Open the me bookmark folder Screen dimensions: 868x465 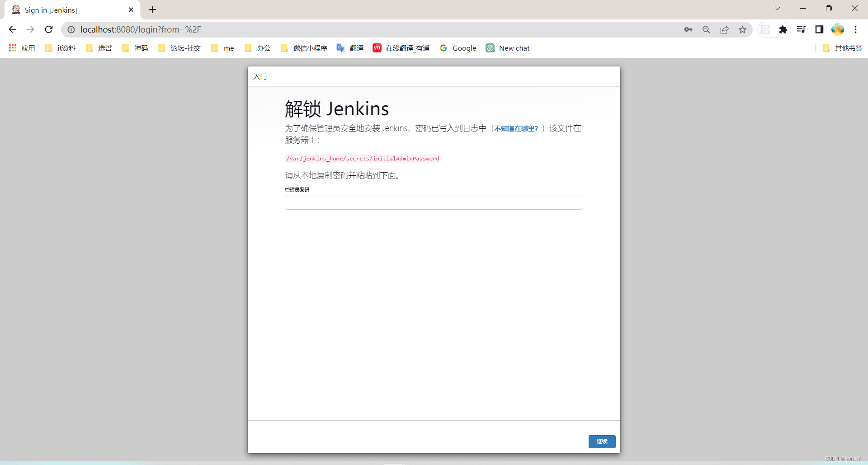pos(223,48)
